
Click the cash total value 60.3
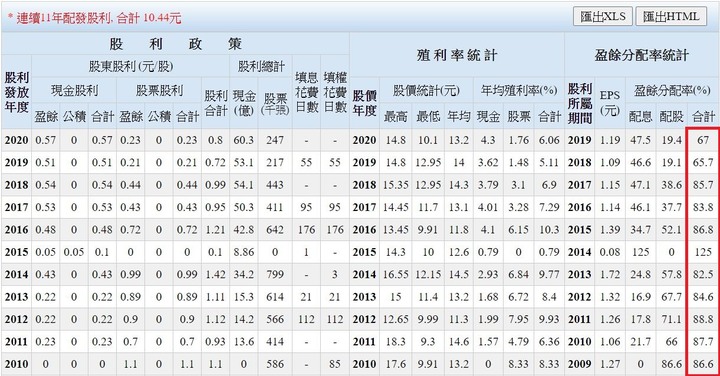[x=243, y=140]
